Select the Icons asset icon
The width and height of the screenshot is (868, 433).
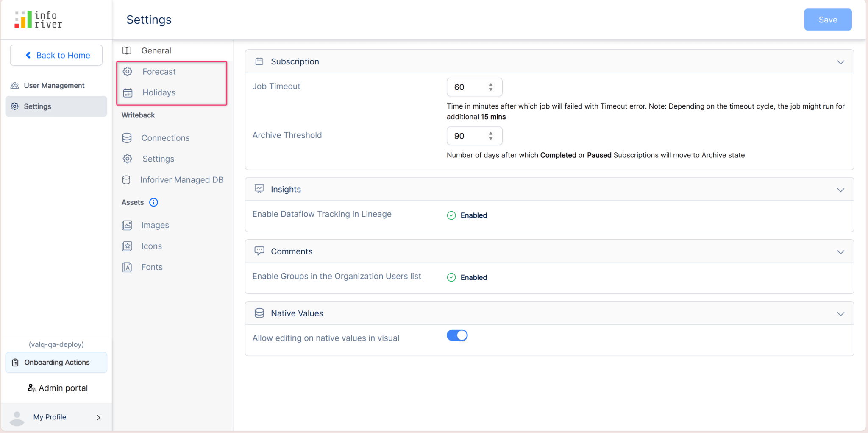pos(127,246)
